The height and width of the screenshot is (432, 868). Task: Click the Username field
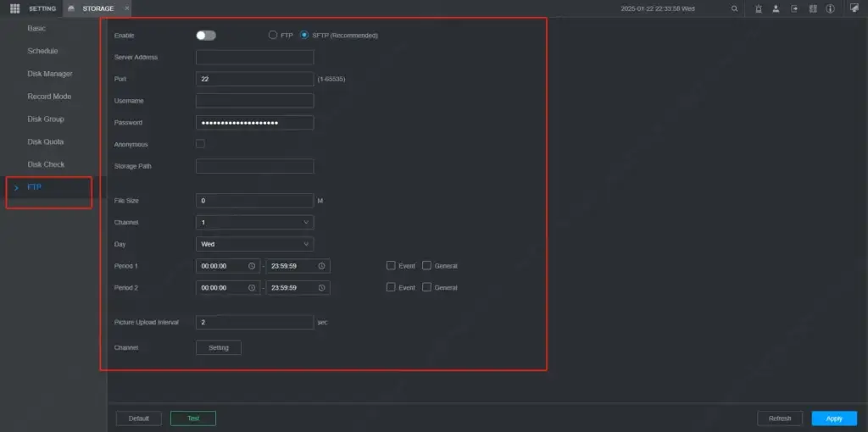[x=254, y=101]
